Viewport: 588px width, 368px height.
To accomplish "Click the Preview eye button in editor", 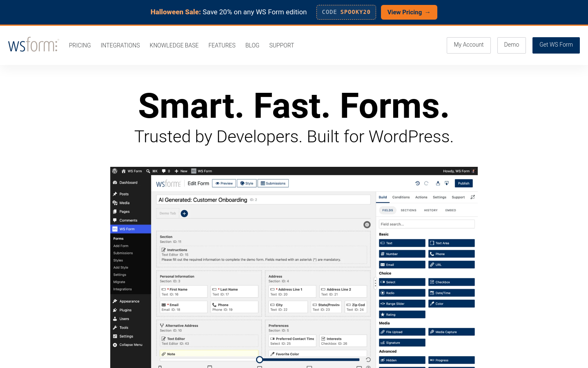I will coord(224,183).
